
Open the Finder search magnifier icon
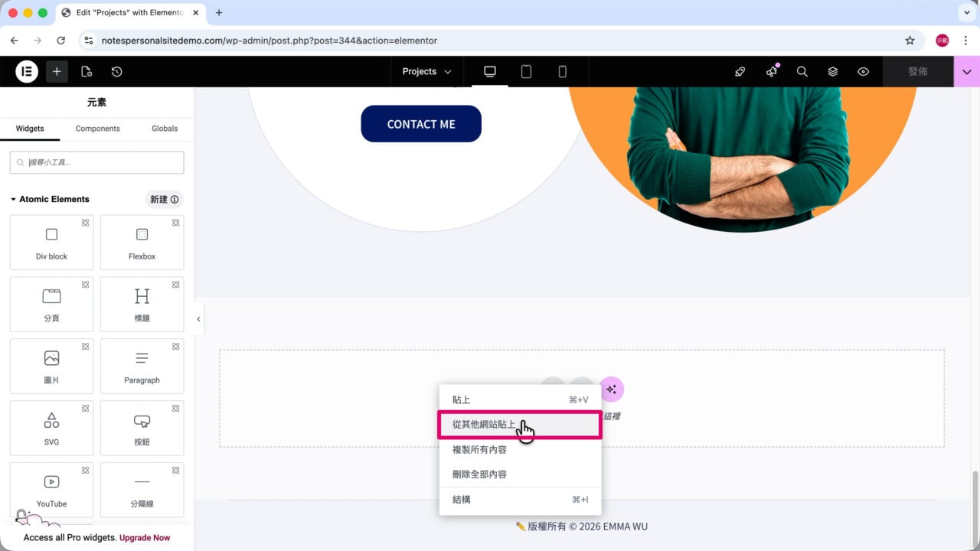click(x=802, y=71)
